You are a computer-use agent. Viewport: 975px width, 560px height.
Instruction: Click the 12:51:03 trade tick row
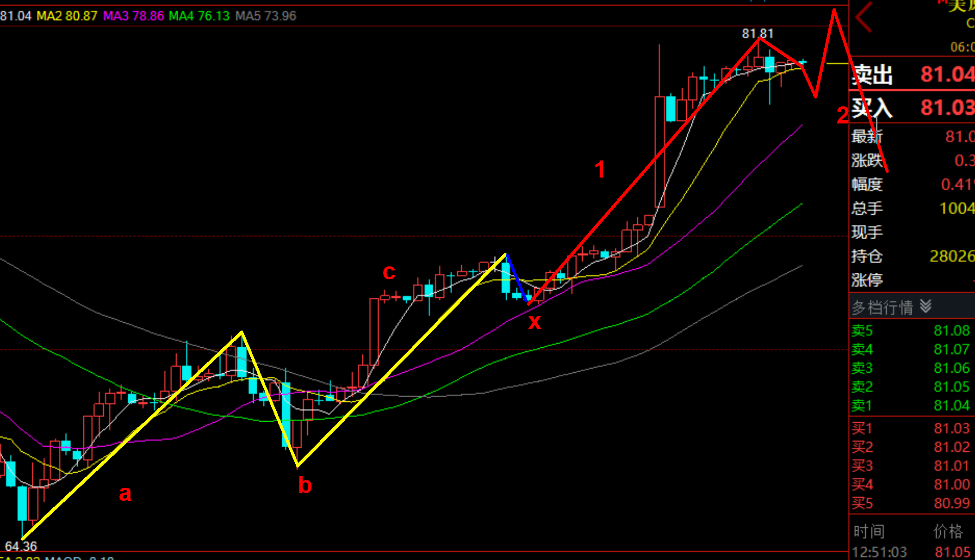pyautogui.click(x=913, y=552)
